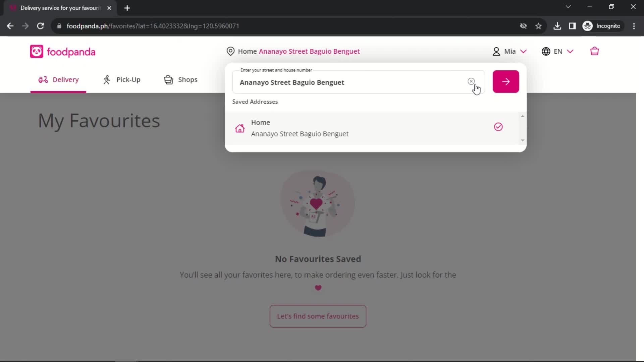Click the Pick-Up tab icon
The image size is (644, 362).
[x=107, y=79]
